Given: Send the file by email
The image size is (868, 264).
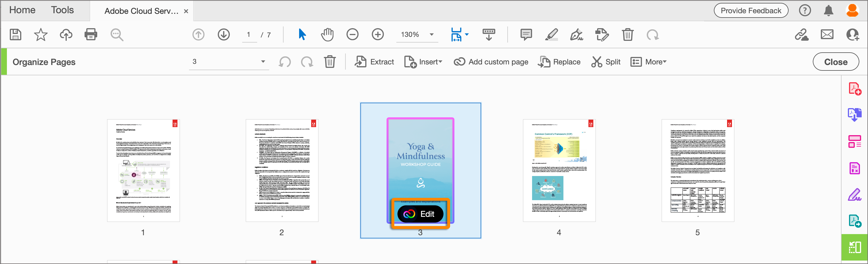Looking at the screenshot, I should tap(827, 34).
